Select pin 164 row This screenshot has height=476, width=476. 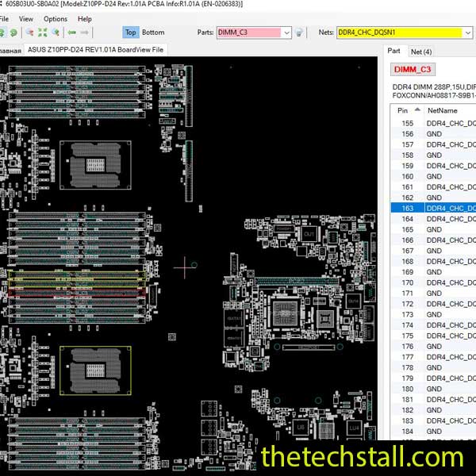point(433,219)
